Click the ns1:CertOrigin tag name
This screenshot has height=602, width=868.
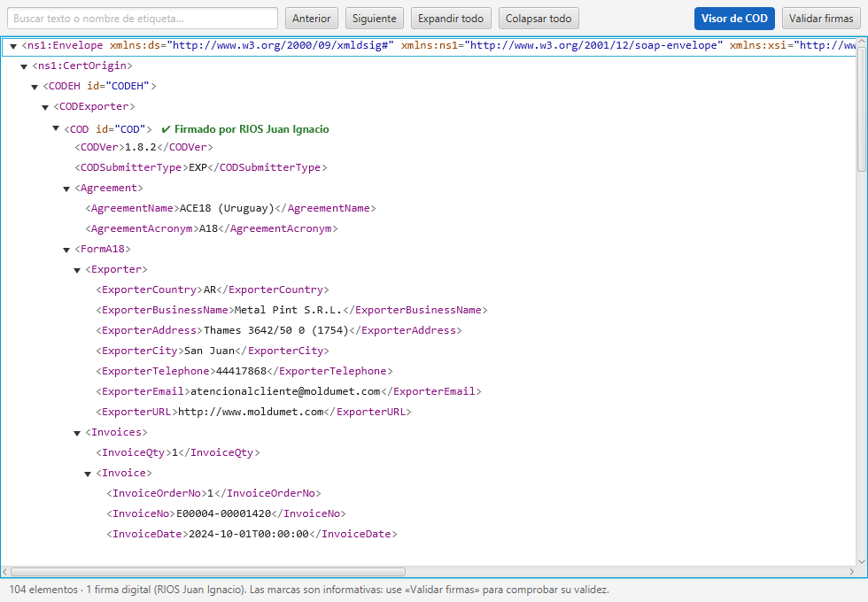(x=82, y=66)
